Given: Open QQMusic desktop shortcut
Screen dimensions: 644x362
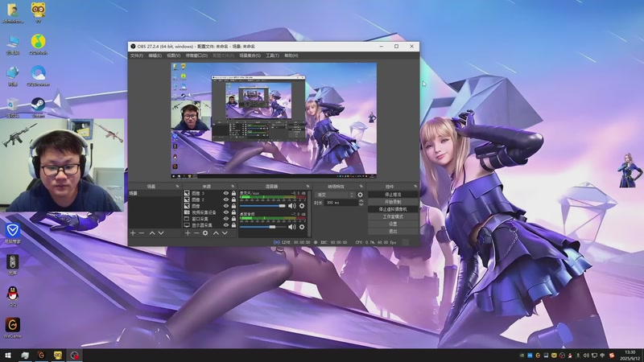Looking at the screenshot, I should tap(38, 44).
